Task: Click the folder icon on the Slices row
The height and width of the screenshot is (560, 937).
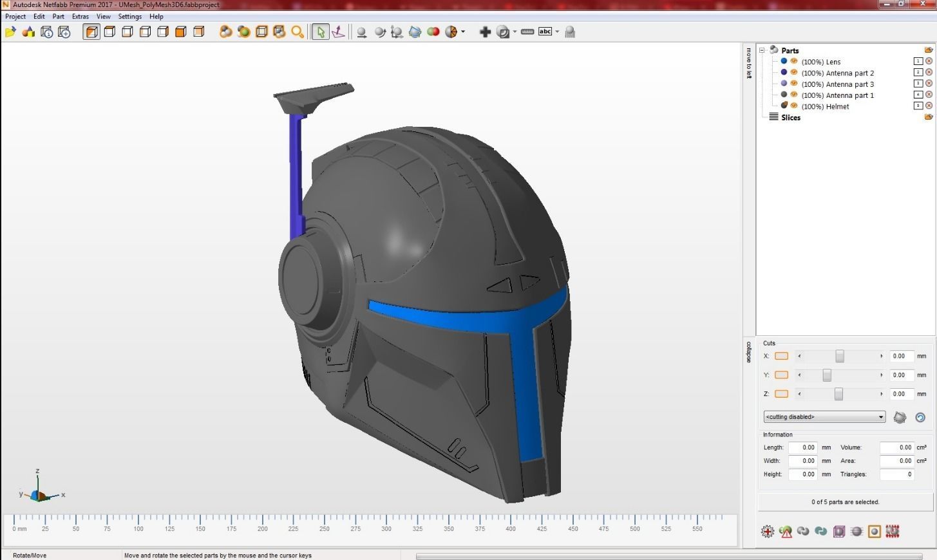Action: coord(929,117)
